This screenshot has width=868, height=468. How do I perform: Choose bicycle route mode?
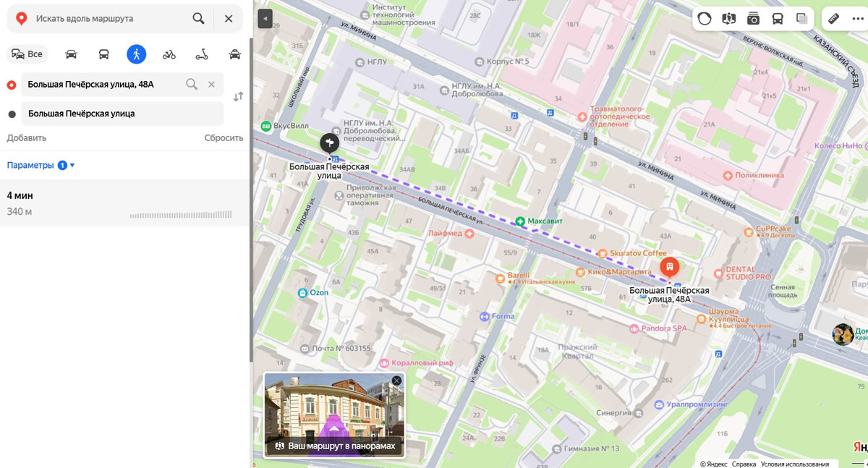[169, 54]
